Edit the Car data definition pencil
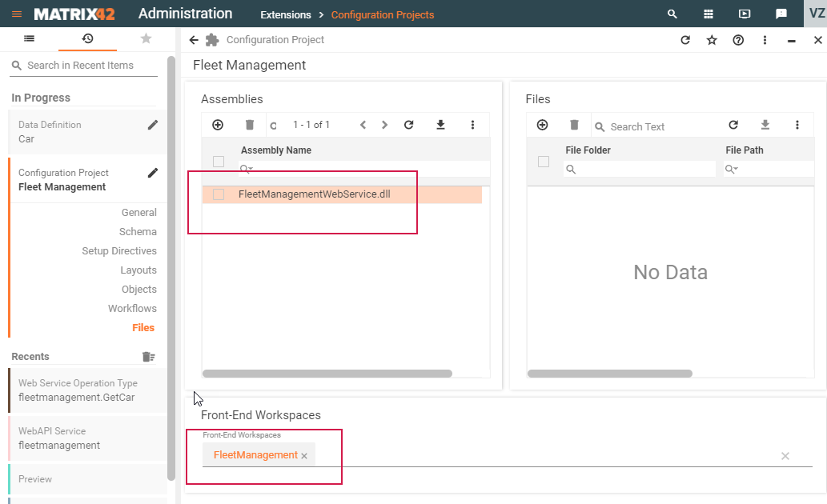This screenshot has width=827, height=504. pyautogui.click(x=152, y=125)
